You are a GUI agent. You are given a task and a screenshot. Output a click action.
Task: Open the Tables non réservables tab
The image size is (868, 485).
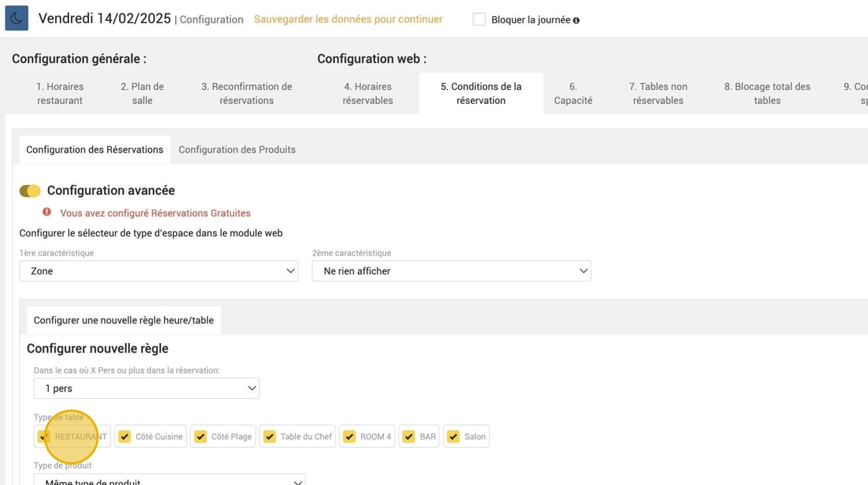[658, 93]
